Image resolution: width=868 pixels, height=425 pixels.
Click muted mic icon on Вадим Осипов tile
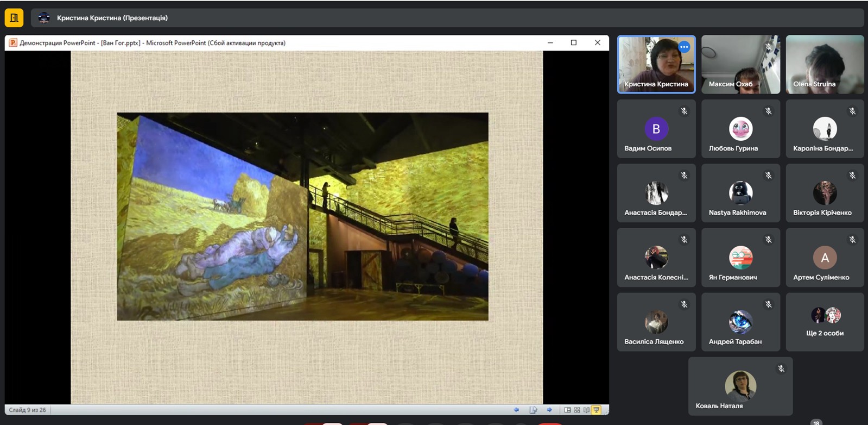point(684,111)
